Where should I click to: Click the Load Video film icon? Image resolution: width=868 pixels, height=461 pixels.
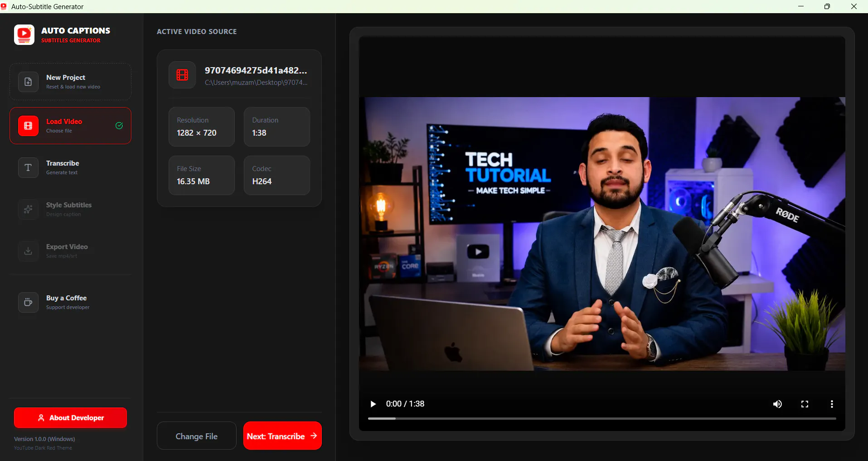click(28, 126)
